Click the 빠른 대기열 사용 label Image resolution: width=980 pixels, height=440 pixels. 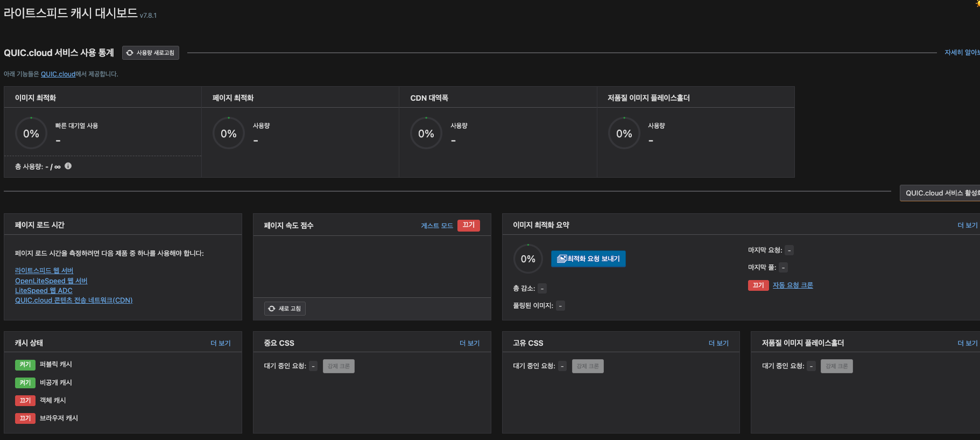[x=76, y=126]
